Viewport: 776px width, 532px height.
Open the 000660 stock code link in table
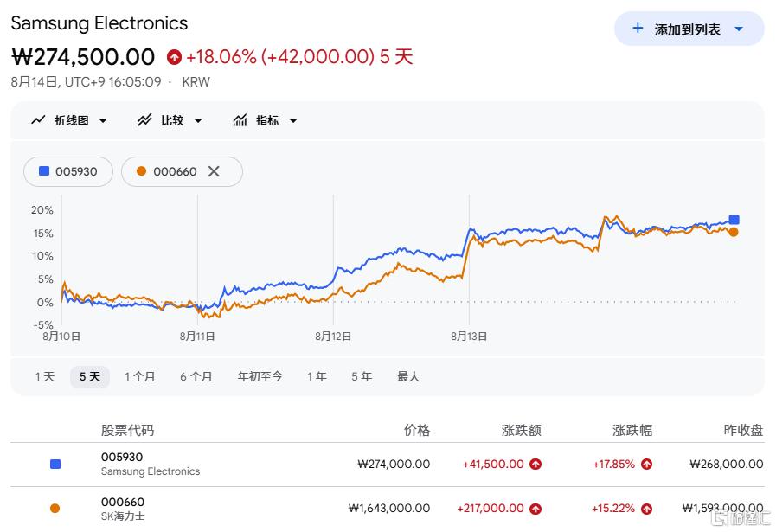123,502
